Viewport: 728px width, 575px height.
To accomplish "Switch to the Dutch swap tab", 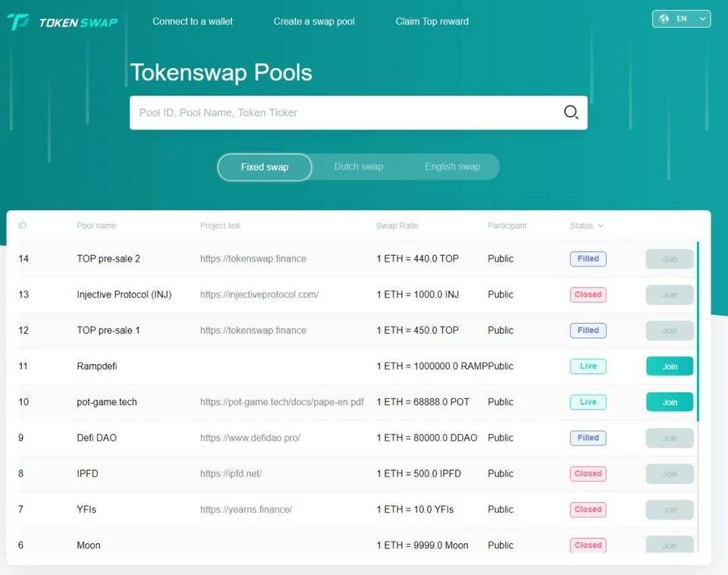I will pos(359,167).
